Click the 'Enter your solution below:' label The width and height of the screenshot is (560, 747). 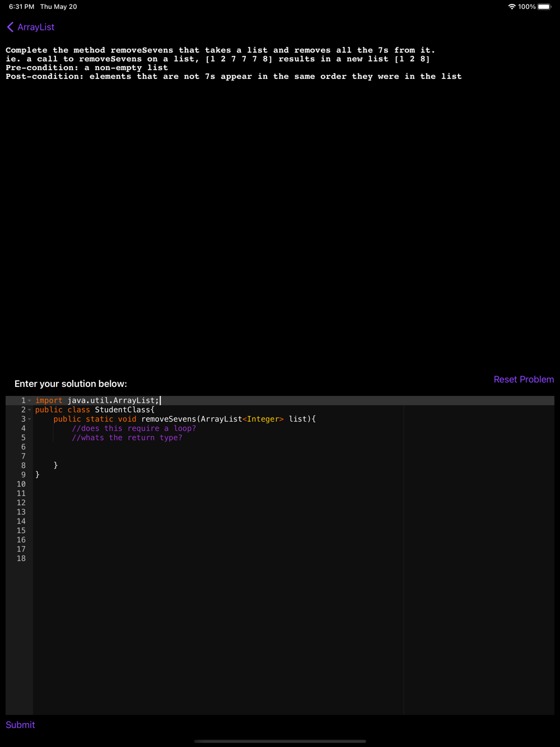pos(71,384)
